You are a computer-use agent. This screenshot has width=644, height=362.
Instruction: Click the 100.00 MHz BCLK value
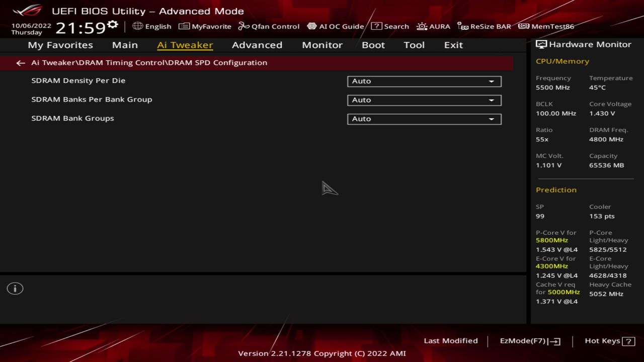556,114
